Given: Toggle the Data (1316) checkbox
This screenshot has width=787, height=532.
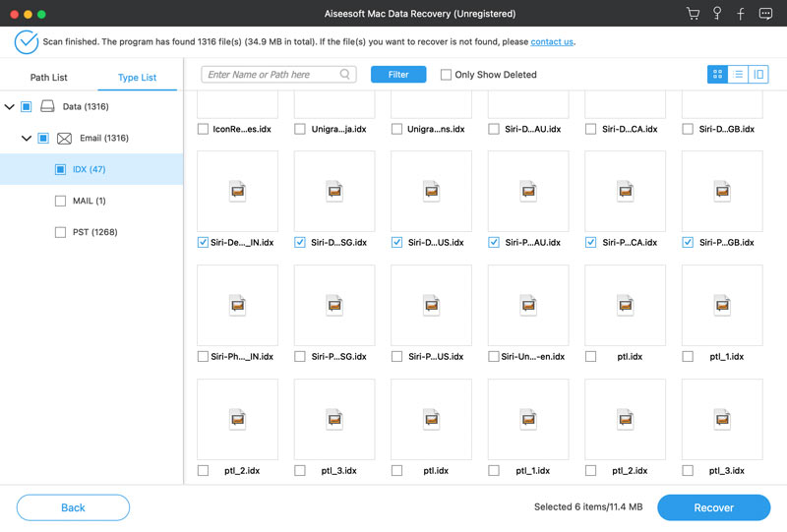Looking at the screenshot, I should pos(27,106).
